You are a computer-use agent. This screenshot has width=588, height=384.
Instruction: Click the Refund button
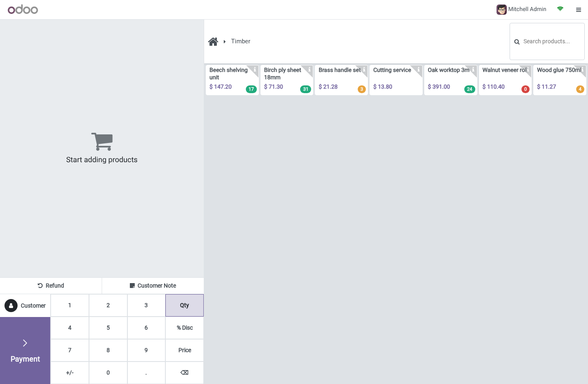click(51, 286)
